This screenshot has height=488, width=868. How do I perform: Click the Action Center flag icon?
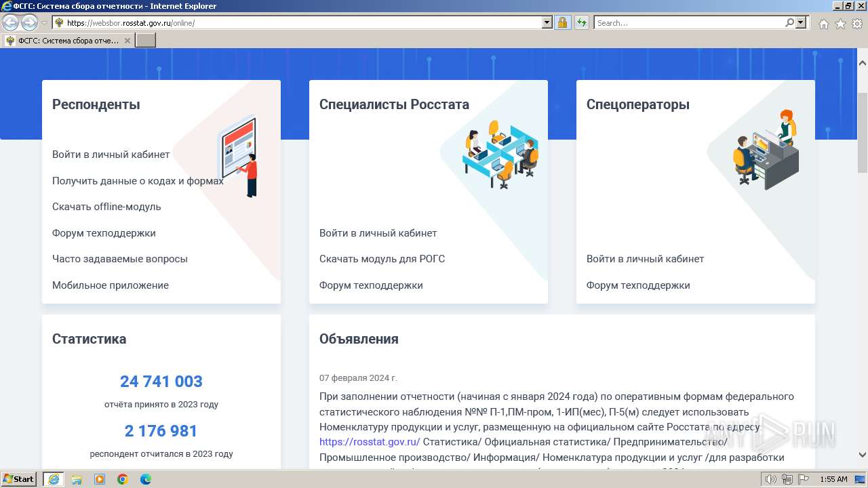point(804,479)
